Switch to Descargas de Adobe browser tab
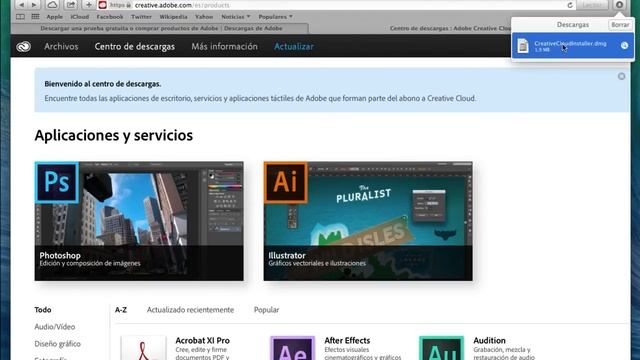 161,28
